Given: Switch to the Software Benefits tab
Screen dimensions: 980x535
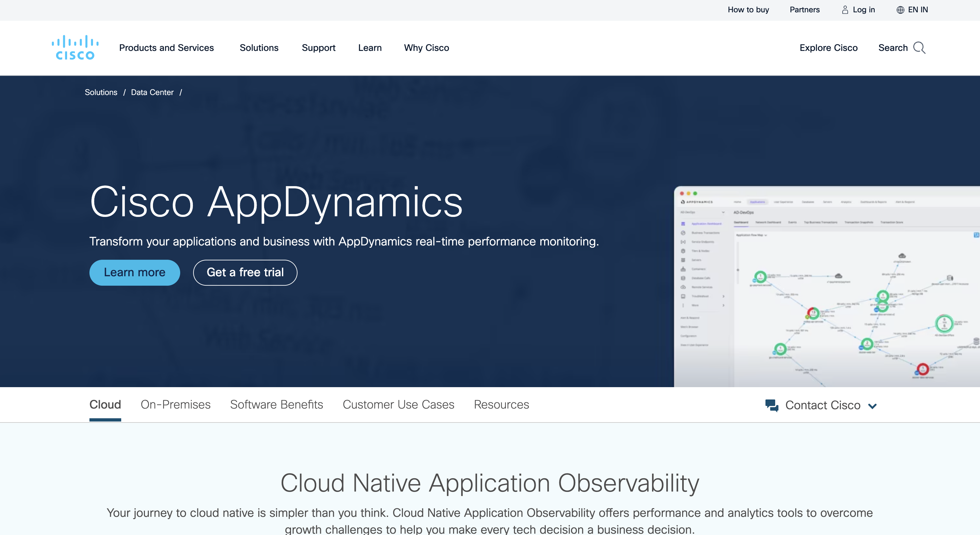Looking at the screenshot, I should coord(276,404).
